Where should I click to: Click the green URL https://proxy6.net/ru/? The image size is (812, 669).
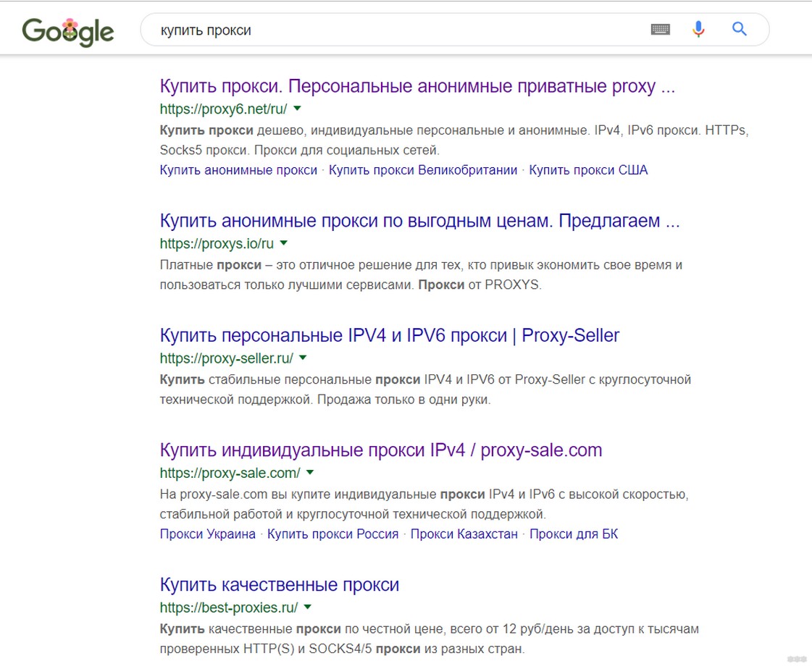tap(223, 109)
